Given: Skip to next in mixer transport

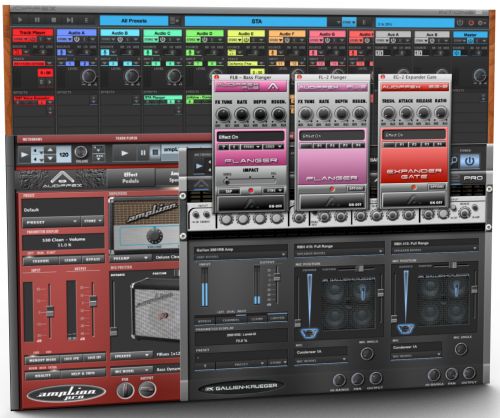Looking at the screenshot, I should (70, 20).
